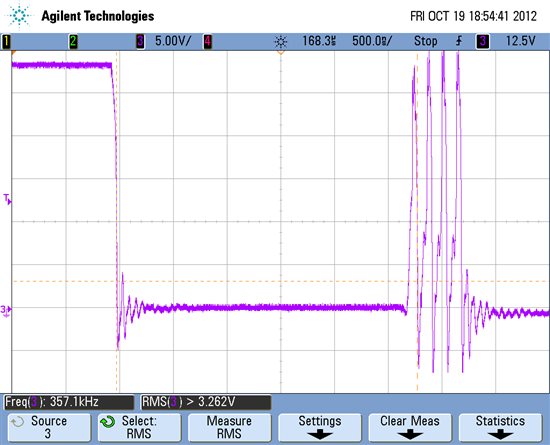Click the trigger level T marker
This screenshot has width=550, height=445.
click(x=7, y=199)
